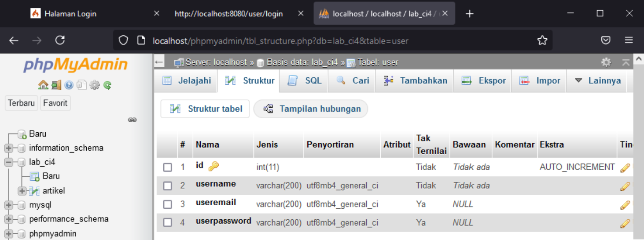The height and width of the screenshot is (240, 644).
Task: Click the Favorit button
Action: pyautogui.click(x=55, y=103)
